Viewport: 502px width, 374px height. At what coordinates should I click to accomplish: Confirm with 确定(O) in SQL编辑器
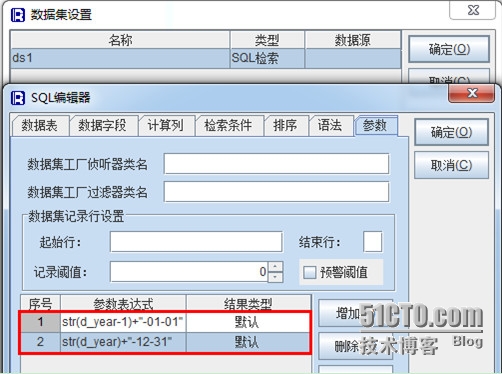point(451,132)
